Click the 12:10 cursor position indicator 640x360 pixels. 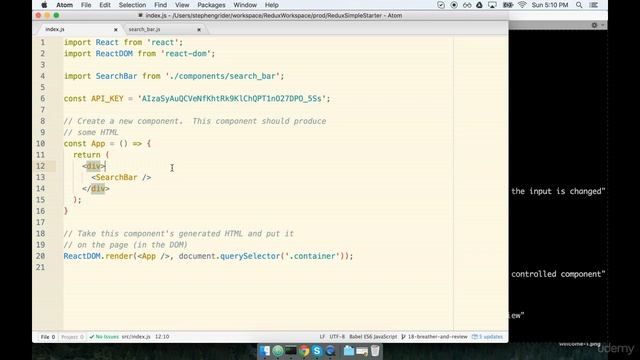click(162, 337)
